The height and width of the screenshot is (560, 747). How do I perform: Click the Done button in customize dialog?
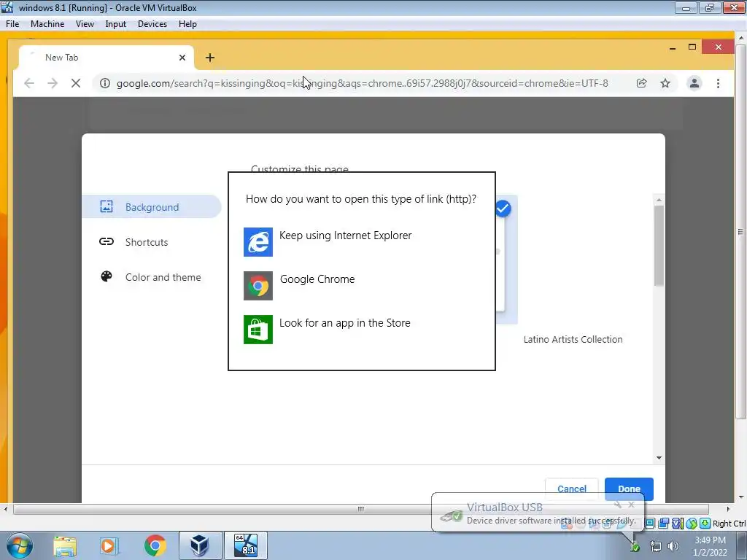[x=629, y=489]
